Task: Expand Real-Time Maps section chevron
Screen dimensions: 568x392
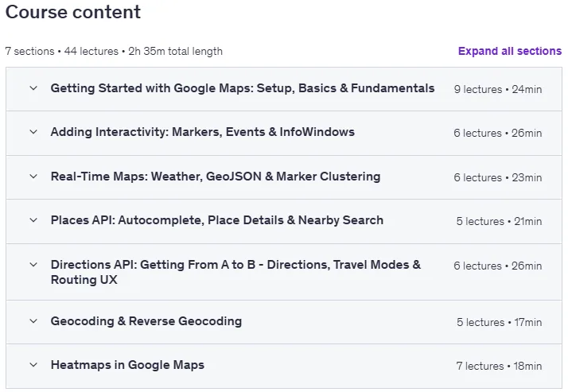Action: click(33, 177)
